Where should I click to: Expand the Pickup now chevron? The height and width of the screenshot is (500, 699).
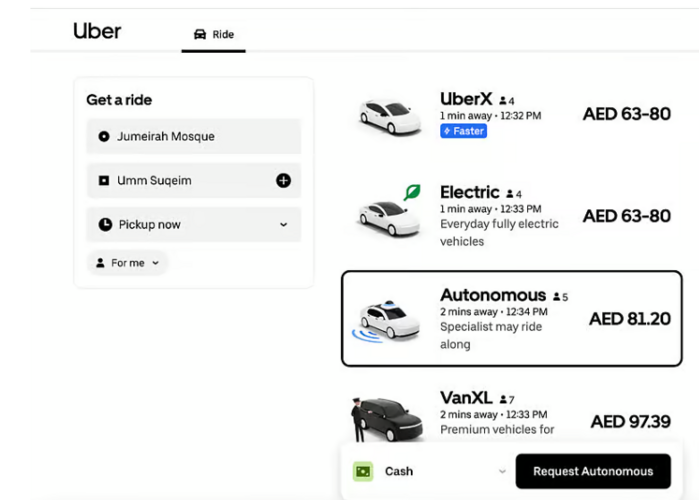pos(284,225)
